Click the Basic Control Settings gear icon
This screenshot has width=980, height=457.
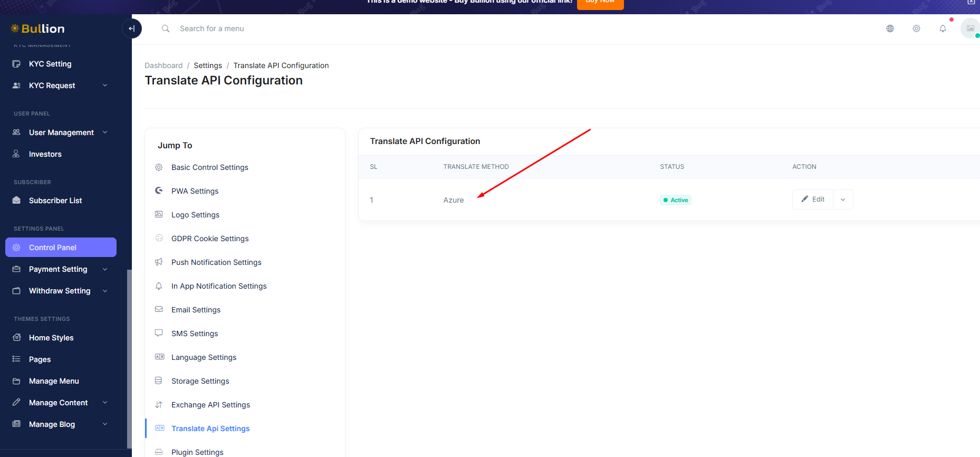click(159, 167)
